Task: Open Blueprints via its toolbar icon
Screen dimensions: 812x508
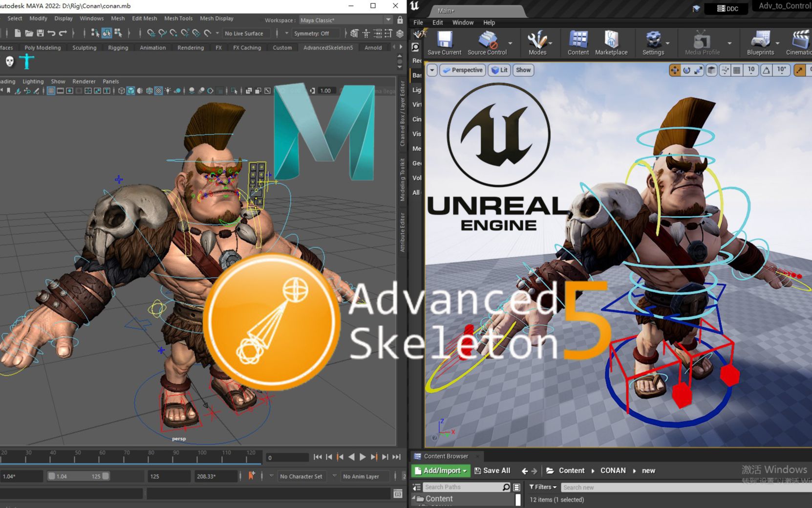Action: tap(760, 39)
